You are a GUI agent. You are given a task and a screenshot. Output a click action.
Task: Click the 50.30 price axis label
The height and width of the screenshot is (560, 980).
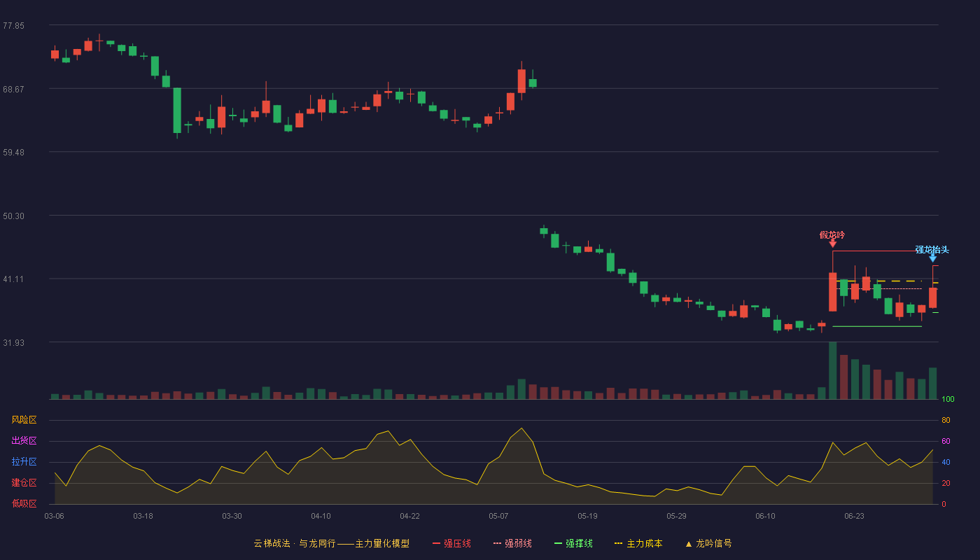(13, 216)
